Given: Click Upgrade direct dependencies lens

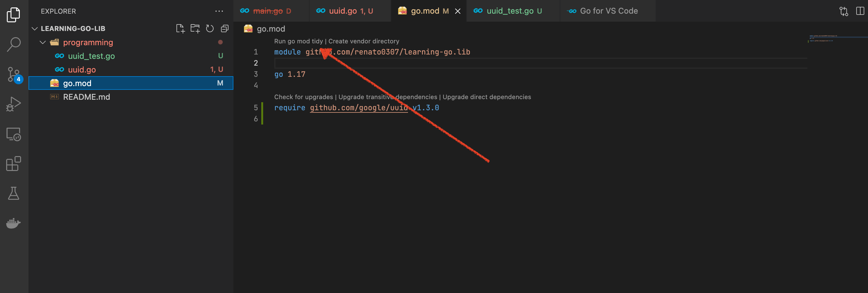Looking at the screenshot, I should (487, 97).
